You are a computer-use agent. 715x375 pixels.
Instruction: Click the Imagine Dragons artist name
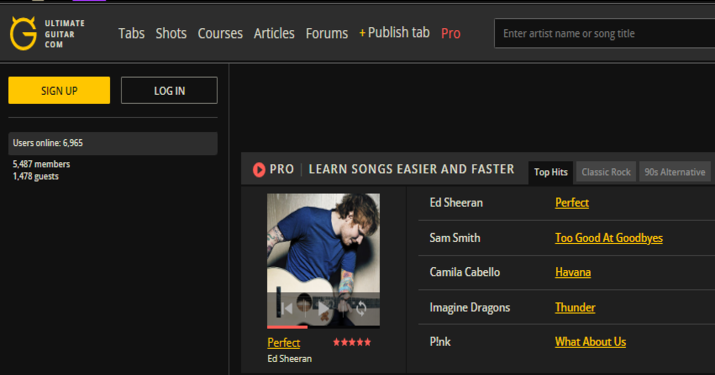470,307
